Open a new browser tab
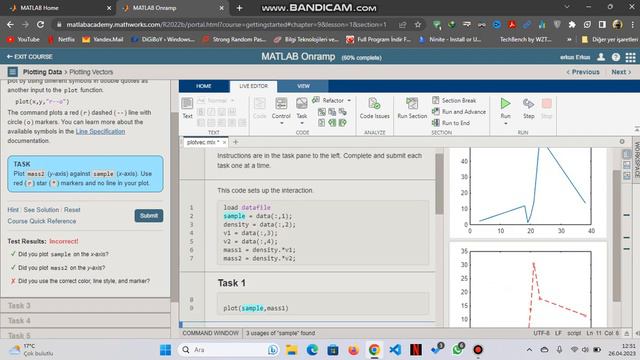Screen dimensions: 640x360 pyautogui.click(x=239, y=8)
